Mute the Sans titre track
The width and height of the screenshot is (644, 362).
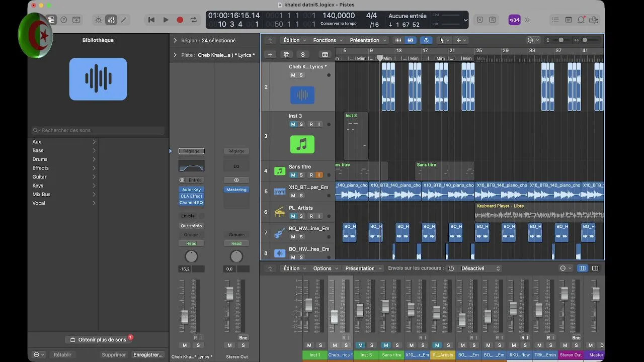point(293,175)
